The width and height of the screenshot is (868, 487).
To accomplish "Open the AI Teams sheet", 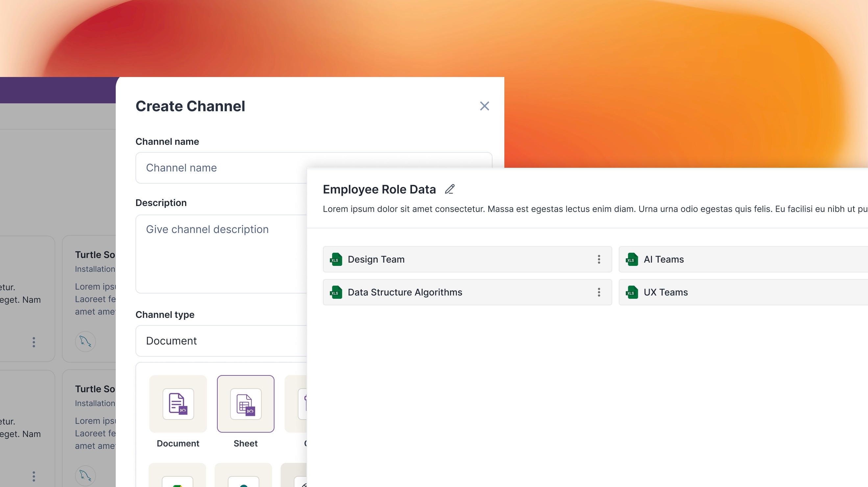I will click(743, 259).
